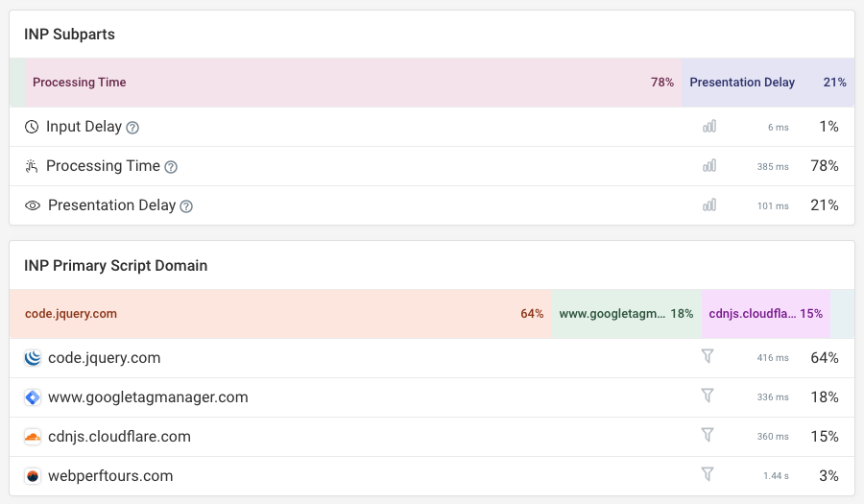Open the bar chart icon for Processing Time row
The width and height of the screenshot is (864, 504).
[x=709, y=166]
